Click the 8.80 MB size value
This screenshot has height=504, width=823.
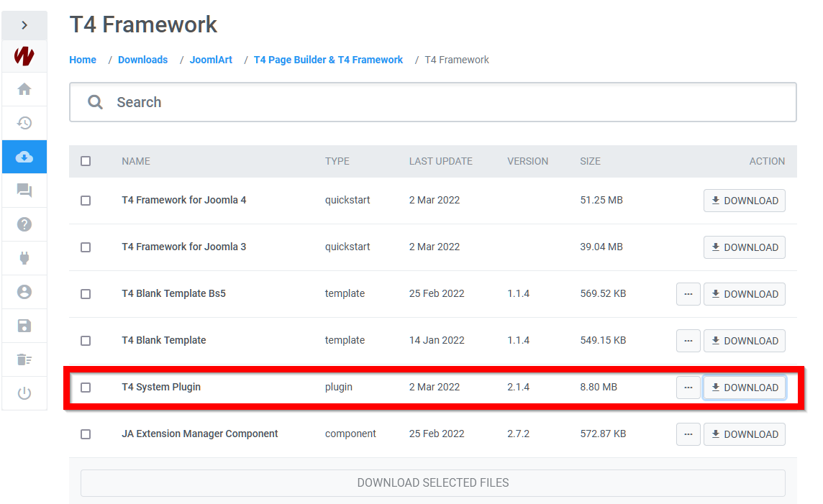click(x=599, y=387)
